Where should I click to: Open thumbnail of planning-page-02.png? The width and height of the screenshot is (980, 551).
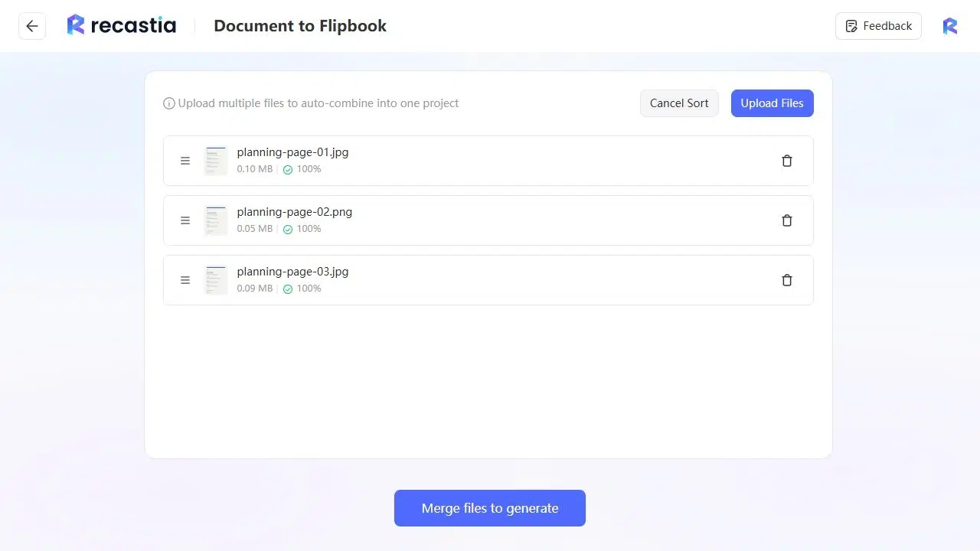(x=216, y=220)
